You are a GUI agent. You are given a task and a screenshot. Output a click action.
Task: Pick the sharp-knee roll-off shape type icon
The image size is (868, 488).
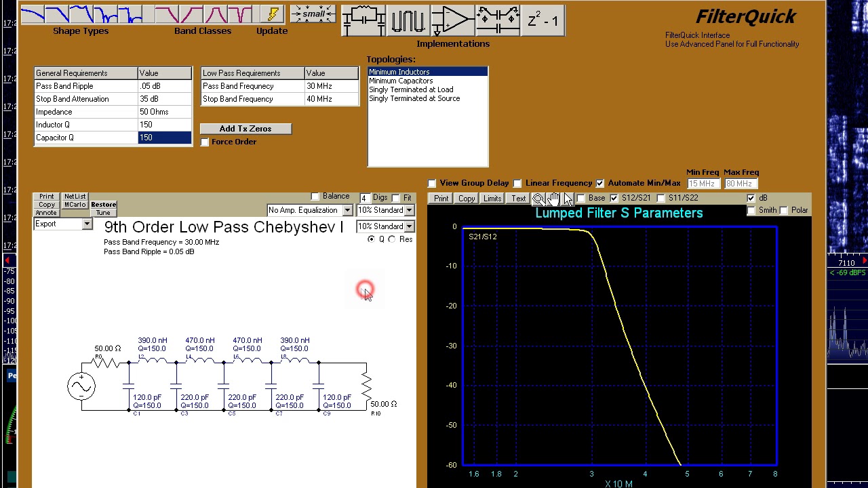pos(57,14)
